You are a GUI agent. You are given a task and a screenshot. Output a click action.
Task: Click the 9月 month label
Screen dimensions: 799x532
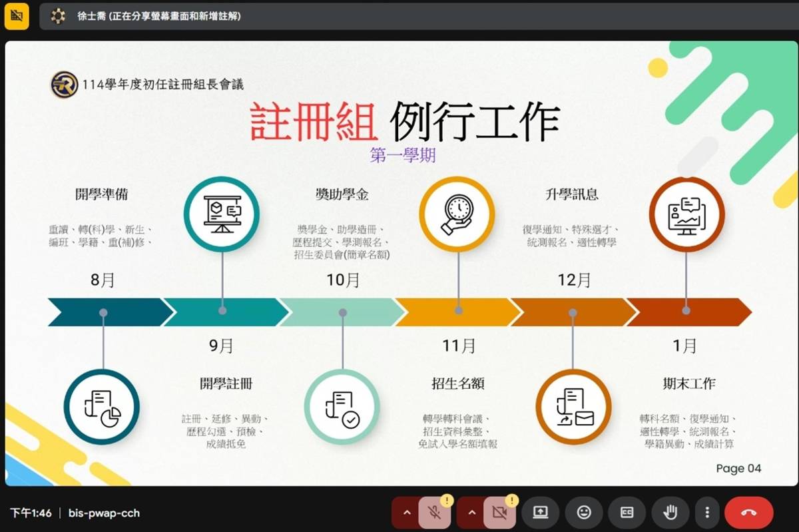coord(222,346)
